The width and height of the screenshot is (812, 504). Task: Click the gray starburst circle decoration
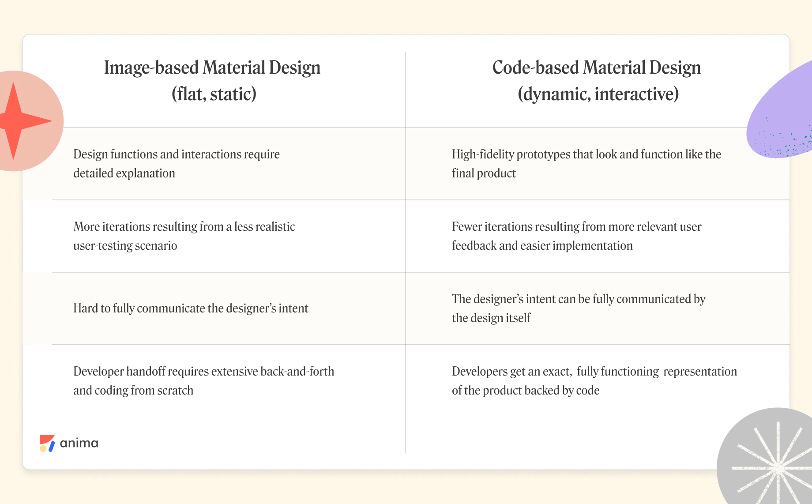[x=768, y=463]
